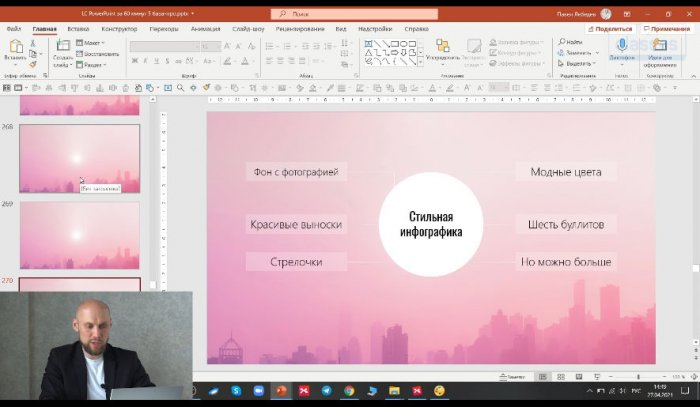The width and height of the screenshot is (700, 407).
Task: Click the Paste (Вставить) clipboard icon
Action: [x=14, y=47]
